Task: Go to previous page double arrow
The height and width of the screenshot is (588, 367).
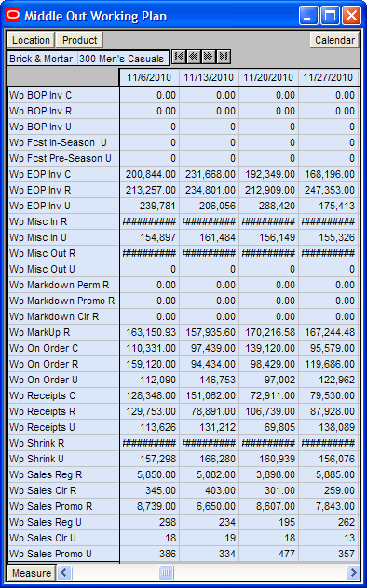Action: (194, 57)
